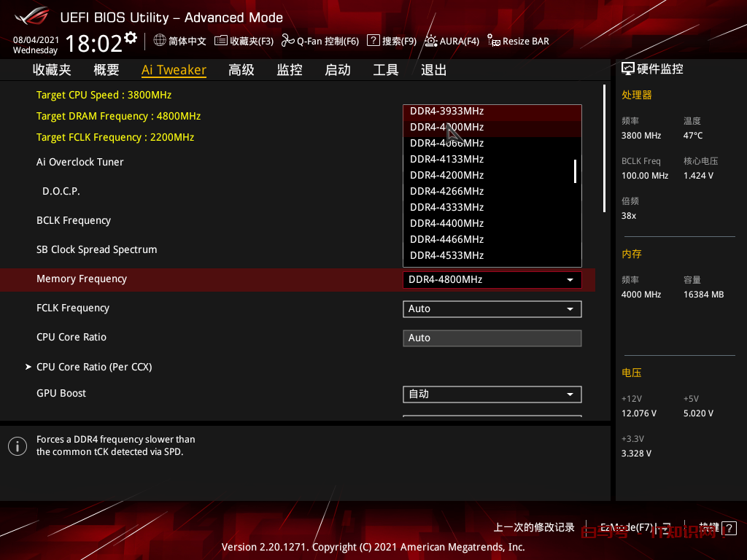The width and height of the screenshot is (747, 560).
Task: Click the search (F9) question mark icon
Action: 373,41
